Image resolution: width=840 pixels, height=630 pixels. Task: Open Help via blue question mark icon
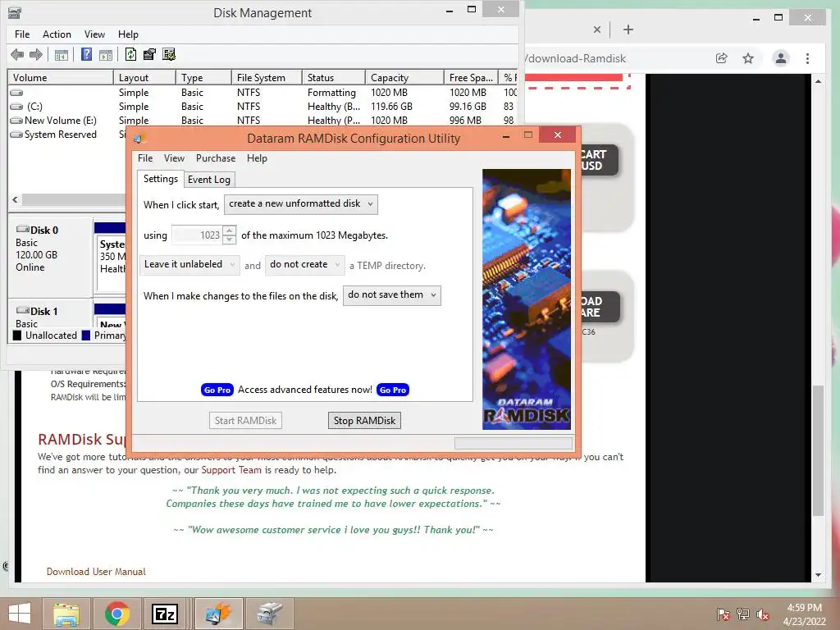click(86, 54)
